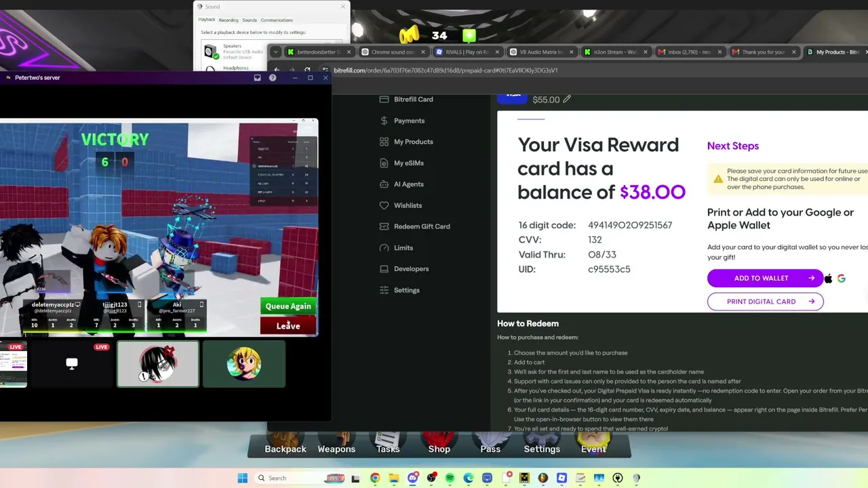868x488 pixels.
Task: Click the Settings sidebar icon
Action: [x=384, y=290]
